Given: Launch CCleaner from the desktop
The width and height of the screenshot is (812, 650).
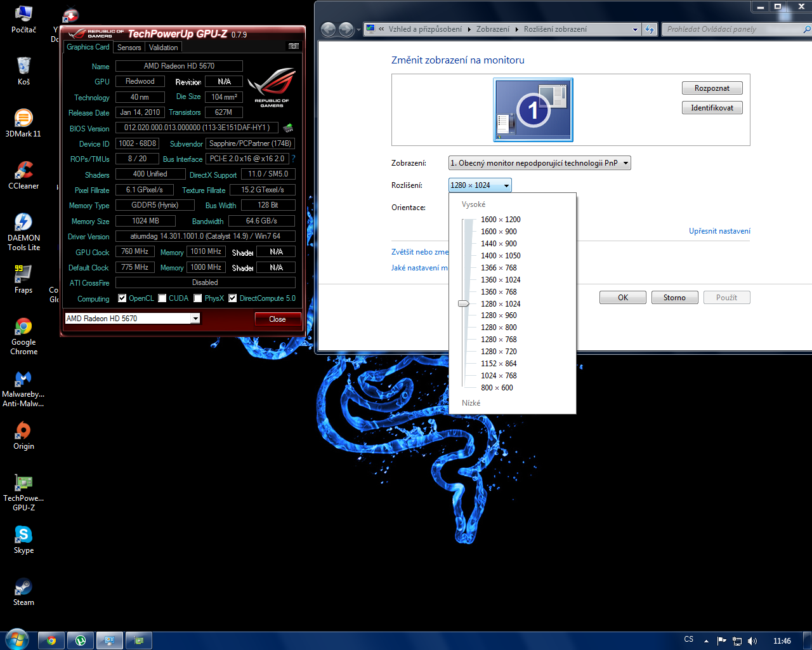Looking at the screenshot, I should pyautogui.click(x=23, y=175).
